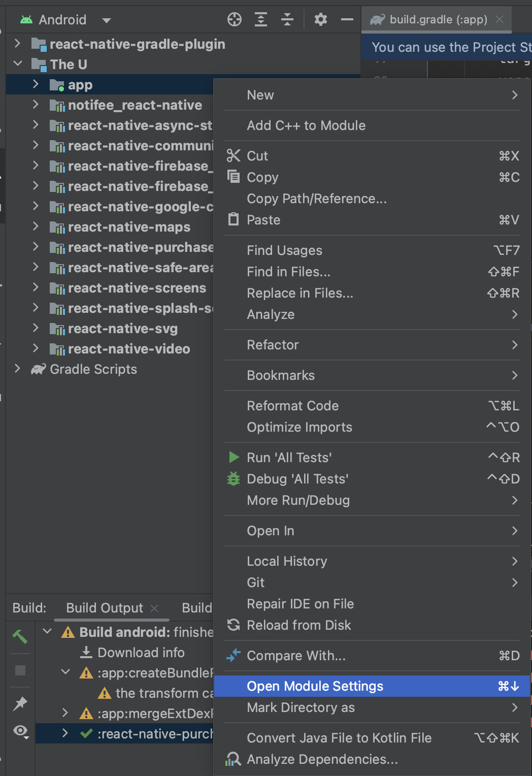This screenshot has width=532, height=776.
Task: Select the react-native-maps module
Action: click(x=129, y=227)
